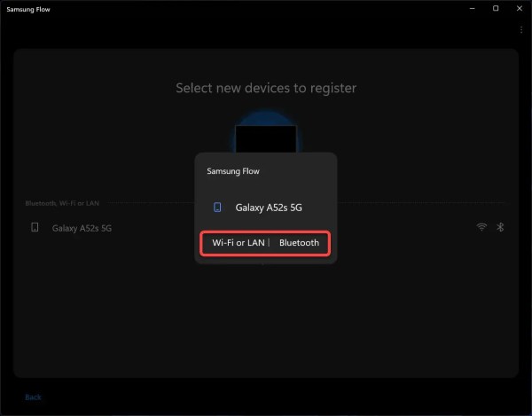Choose Wi-Fi or LAN connection option
532x416 pixels.
pyautogui.click(x=239, y=243)
